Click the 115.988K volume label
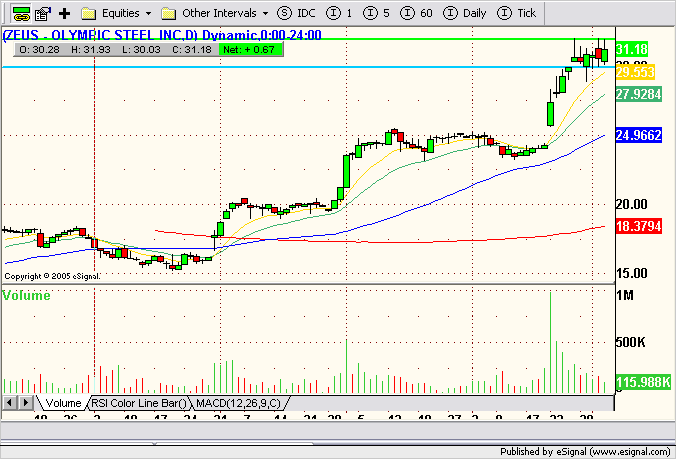Screen dimensions: 676x459 (643, 382)
